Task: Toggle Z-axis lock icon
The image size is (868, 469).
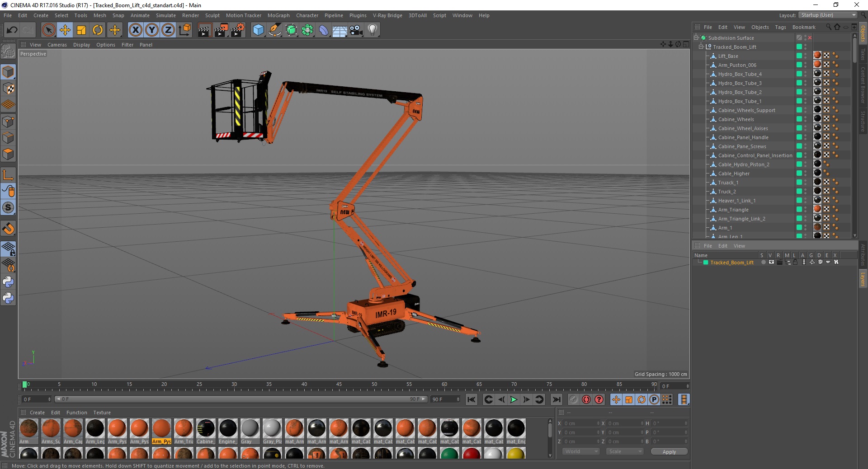Action: point(168,30)
